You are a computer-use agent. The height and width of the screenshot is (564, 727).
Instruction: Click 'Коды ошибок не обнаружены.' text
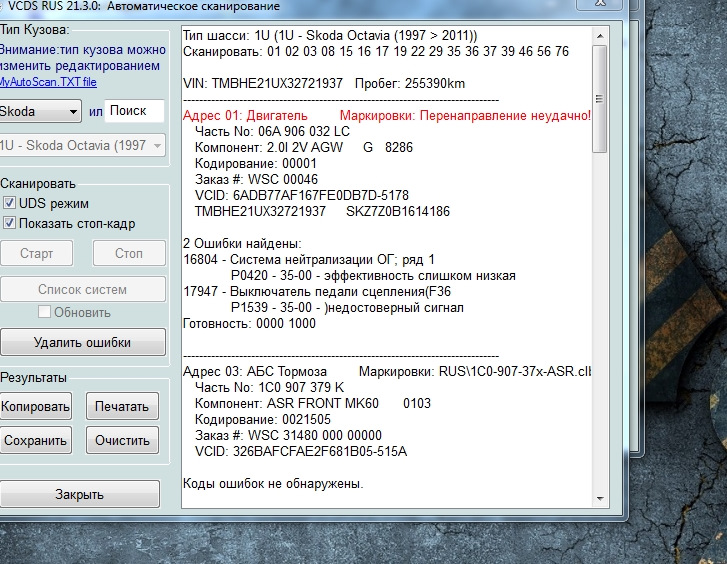(273, 483)
